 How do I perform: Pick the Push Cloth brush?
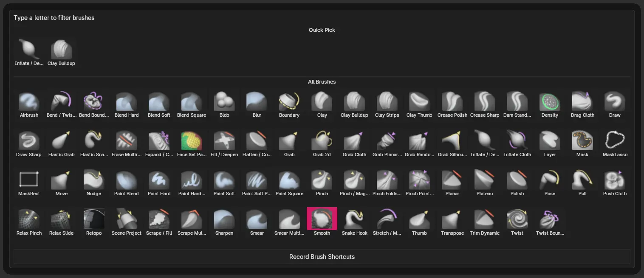click(x=615, y=183)
